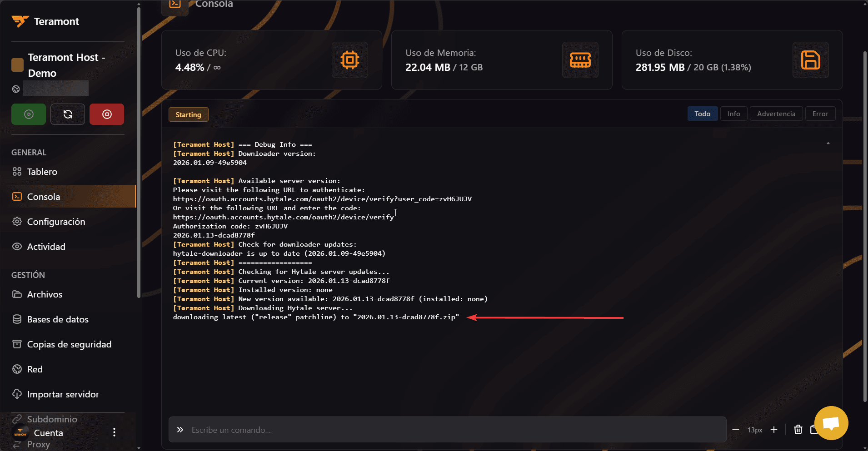Viewport: 868px width, 451px height.
Task: Click the command prompt chevrons icon
Action: (x=180, y=430)
